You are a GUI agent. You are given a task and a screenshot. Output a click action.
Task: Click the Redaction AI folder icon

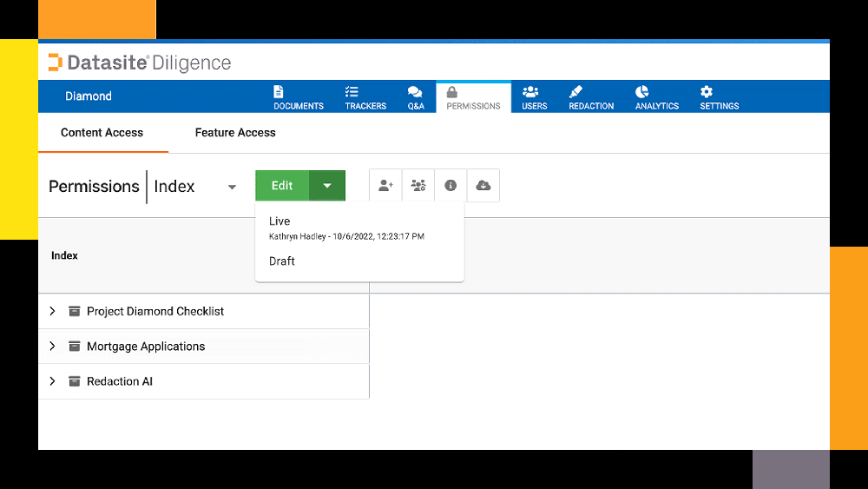tap(74, 381)
